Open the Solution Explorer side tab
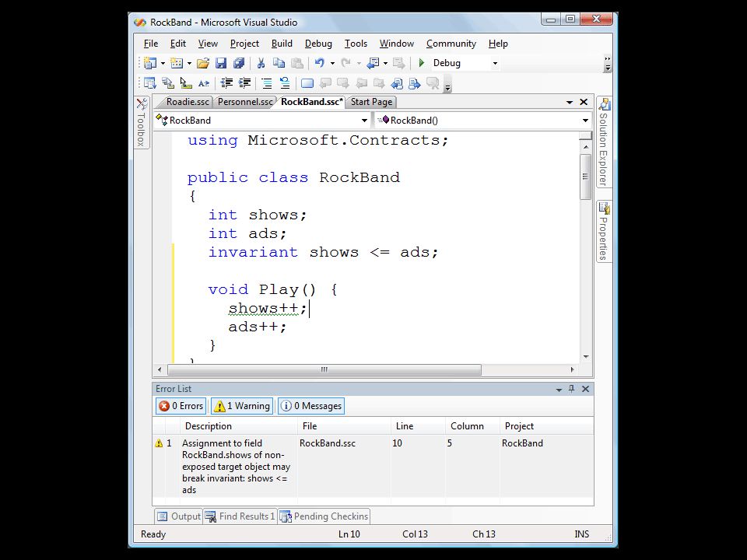Screen dimensions: 747x560 604,142
